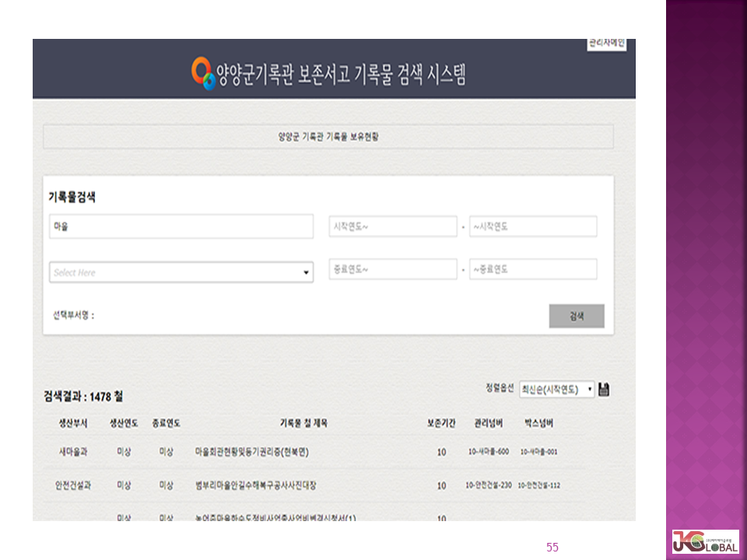Select the 새마을과 department cell
Screen dimensions: 747x560
[x=73, y=452]
